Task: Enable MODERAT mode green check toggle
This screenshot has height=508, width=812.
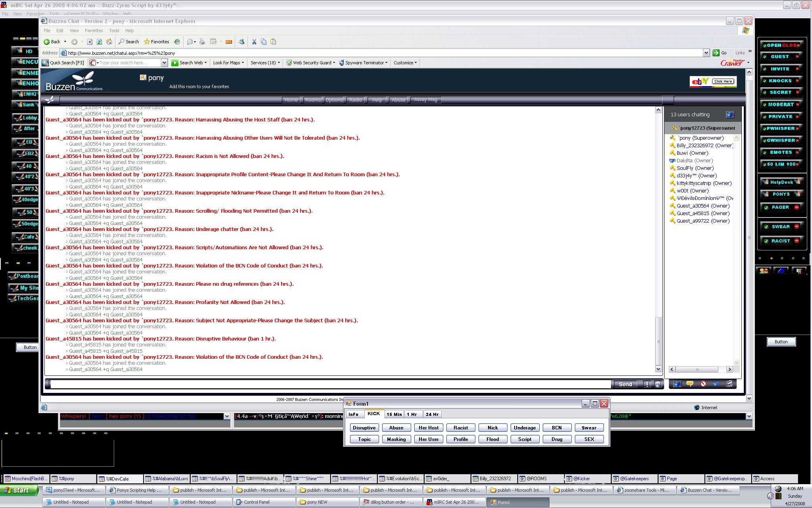Action: point(764,104)
